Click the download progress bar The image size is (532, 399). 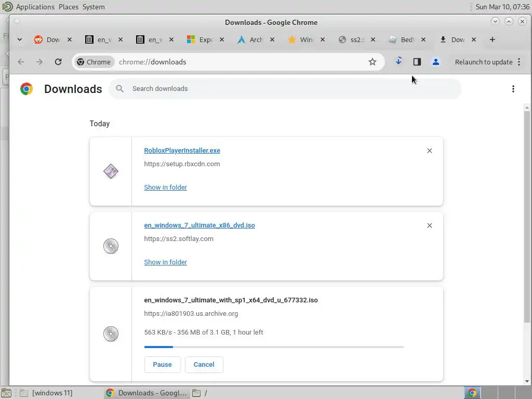tap(274, 347)
